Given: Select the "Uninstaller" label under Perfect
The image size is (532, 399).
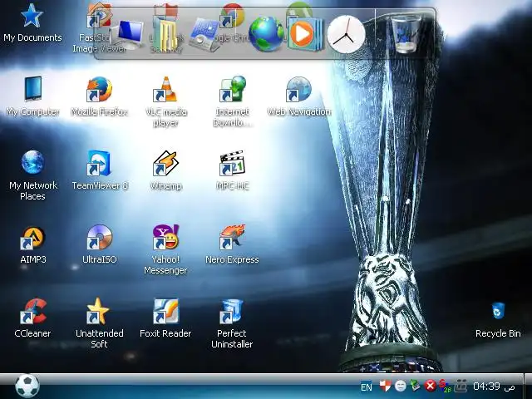Looking at the screenshot, I should coord(232,344).
